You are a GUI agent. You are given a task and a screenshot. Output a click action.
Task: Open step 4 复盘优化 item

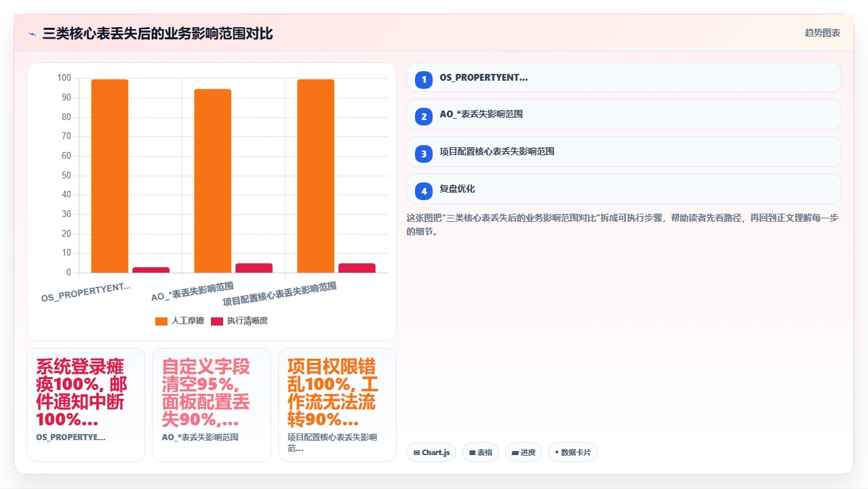click(x=623, y=189)
